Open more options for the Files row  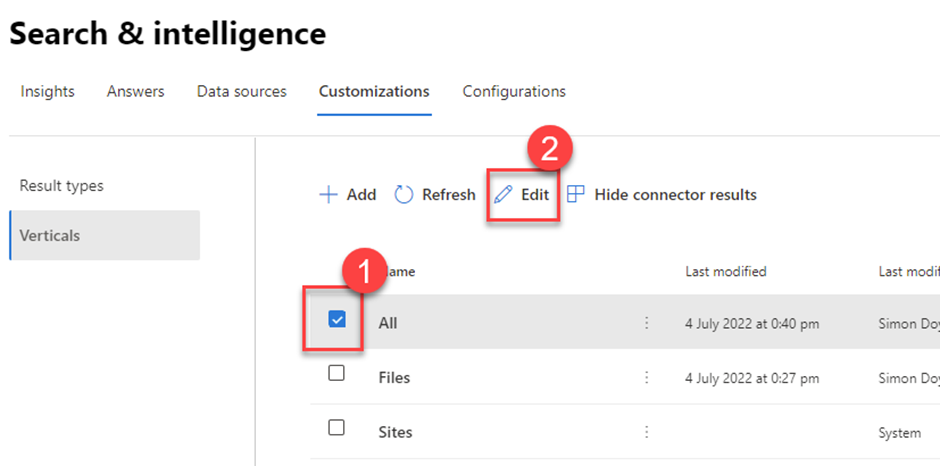click(x=646, y=378)
